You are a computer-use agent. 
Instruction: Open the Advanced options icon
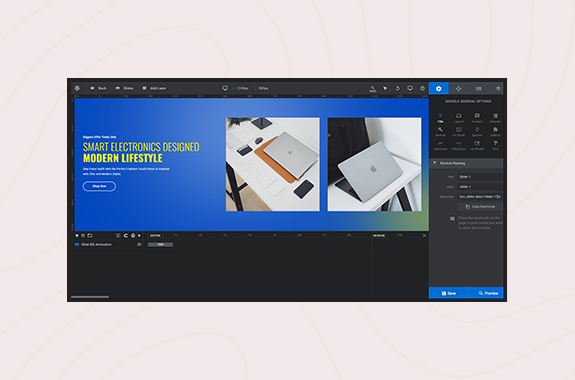pyautogui.click(x=440, y=145)
